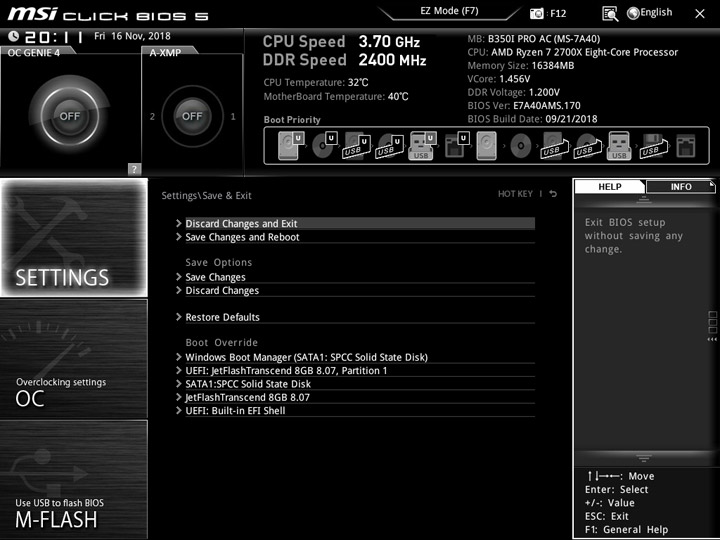This screenshot has height=540, width=720.
Task: Click the MotherBoard Temperature 40°C value
Action: point(398,96)
